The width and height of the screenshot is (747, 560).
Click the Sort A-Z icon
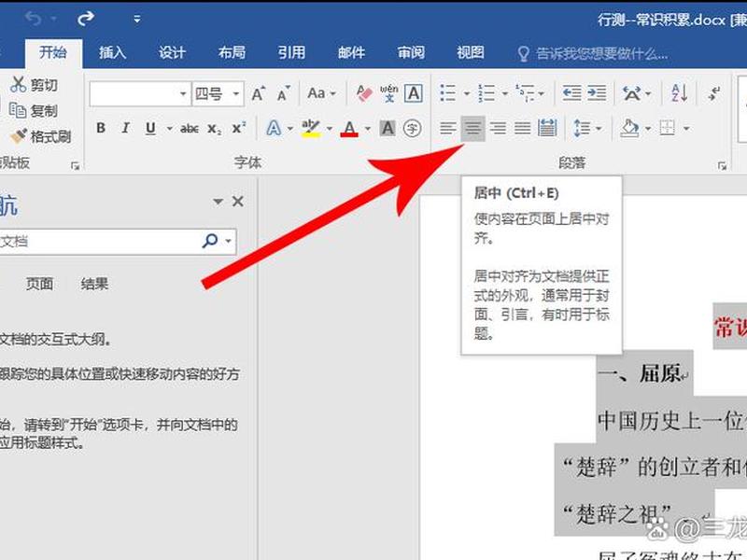coord(680,93)
